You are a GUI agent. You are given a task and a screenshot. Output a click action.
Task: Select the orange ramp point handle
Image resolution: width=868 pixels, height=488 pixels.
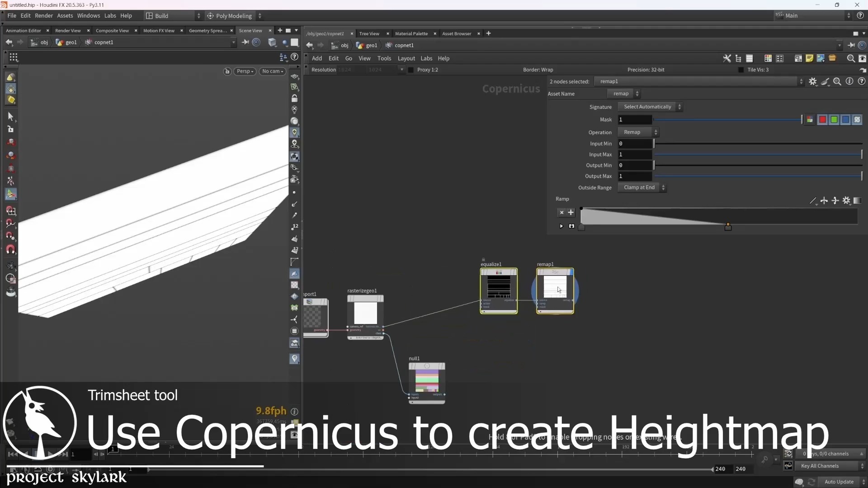pyautogui.click(x=728, y=227)
